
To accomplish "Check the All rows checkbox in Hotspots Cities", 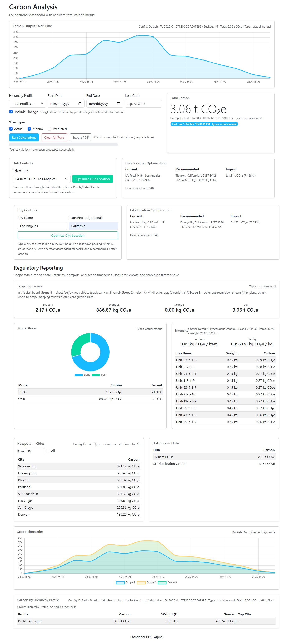I will [48, 451].
